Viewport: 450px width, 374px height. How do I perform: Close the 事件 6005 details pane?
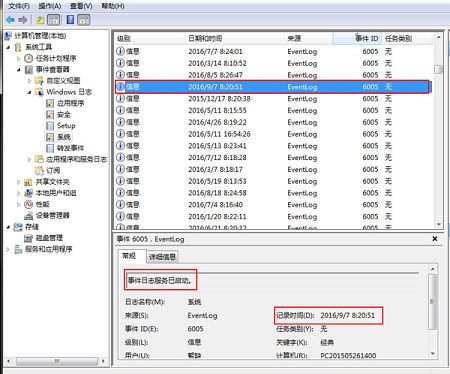435,239
